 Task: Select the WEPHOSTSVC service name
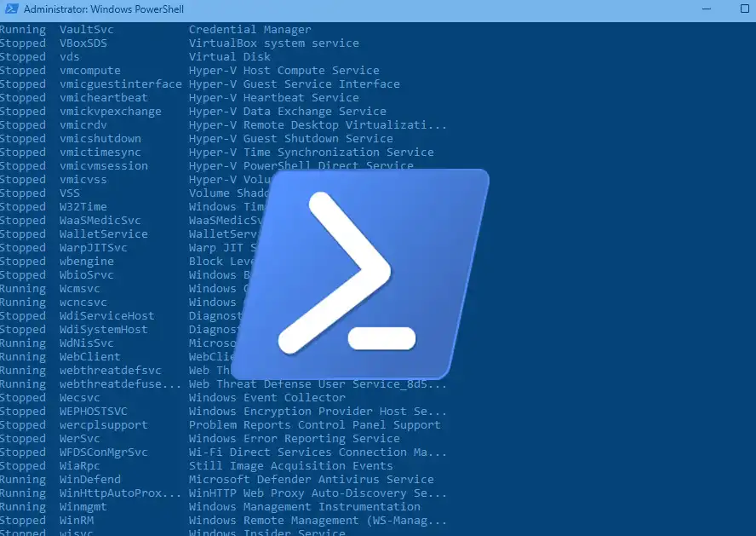point(93,412)
